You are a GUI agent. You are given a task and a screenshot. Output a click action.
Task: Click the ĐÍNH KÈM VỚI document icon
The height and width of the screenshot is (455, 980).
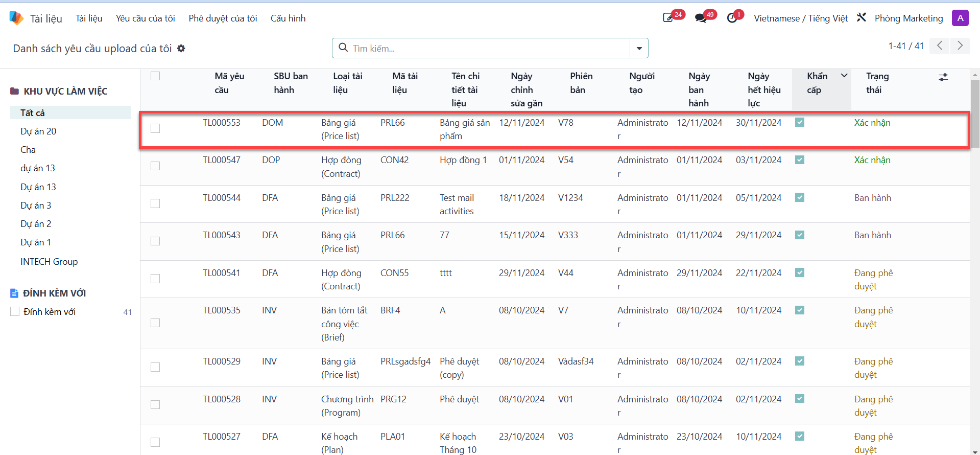[14, 293]
